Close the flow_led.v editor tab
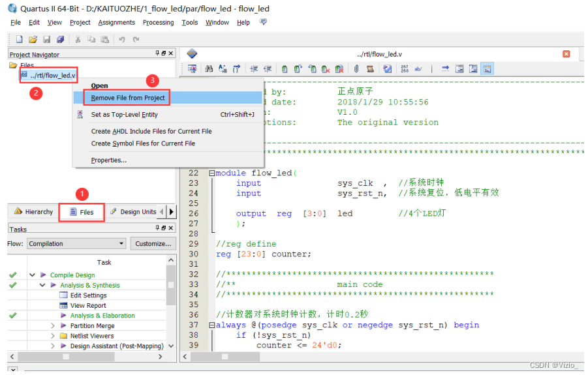The height and width of the screenshot is (375, 588). 566,54
